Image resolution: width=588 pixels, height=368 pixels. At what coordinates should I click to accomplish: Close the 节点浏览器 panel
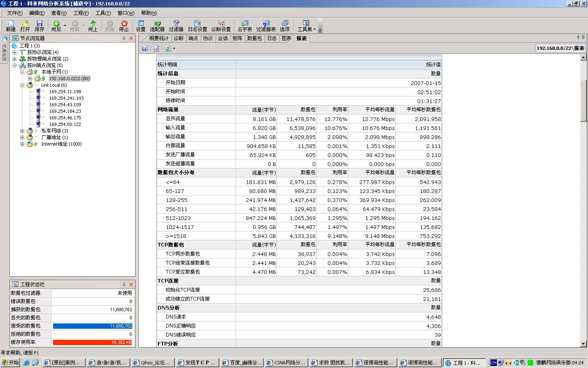[131, 38]
